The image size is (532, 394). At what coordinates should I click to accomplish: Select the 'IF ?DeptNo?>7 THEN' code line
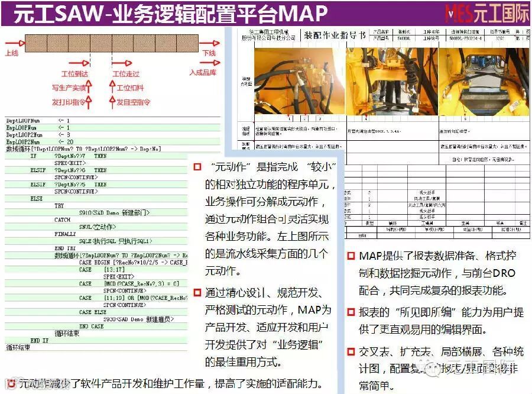point(69,156)
